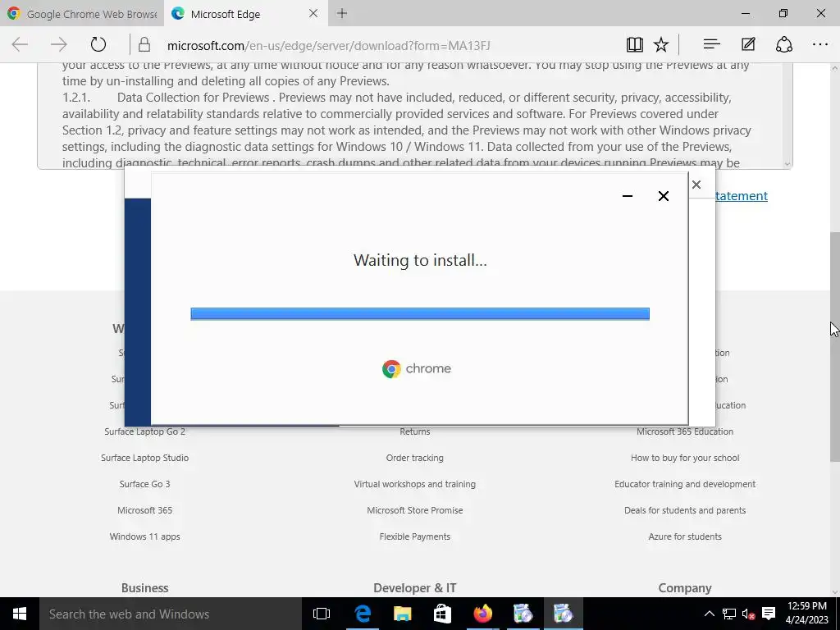The image size is (840, 630).
Task: Close the dialog behind Chrome installer
Action: pyautogui.click(x=696, y=185)
